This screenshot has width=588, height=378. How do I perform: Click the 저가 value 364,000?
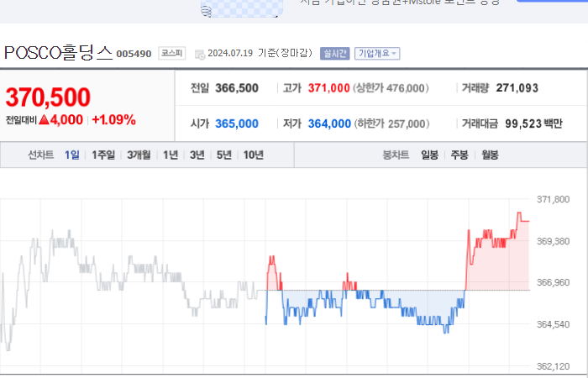(x=329, y=123)
